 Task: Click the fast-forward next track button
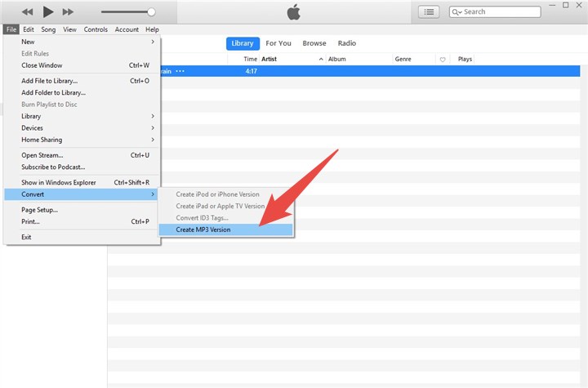(x=68, y=12)
